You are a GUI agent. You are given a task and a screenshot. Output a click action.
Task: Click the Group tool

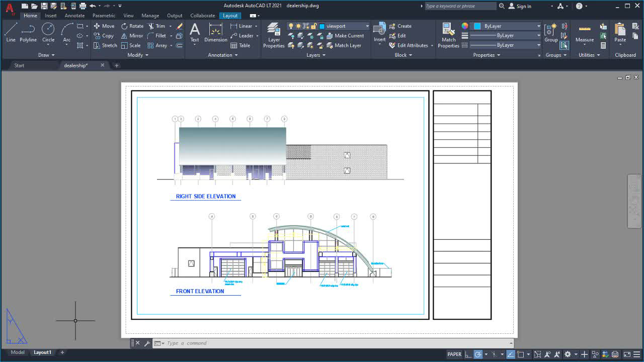pos(551,32)
